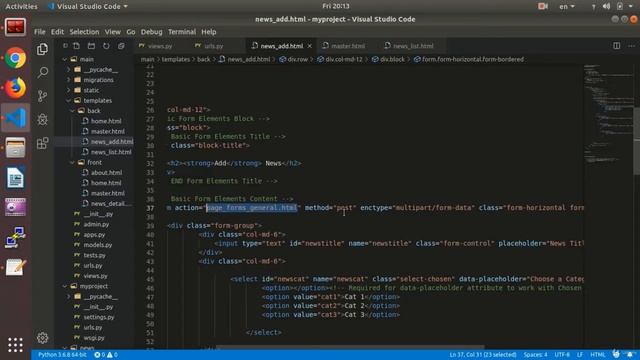
Task: Change indentation via Spaces: 4
Action: [x=535, y=355]
